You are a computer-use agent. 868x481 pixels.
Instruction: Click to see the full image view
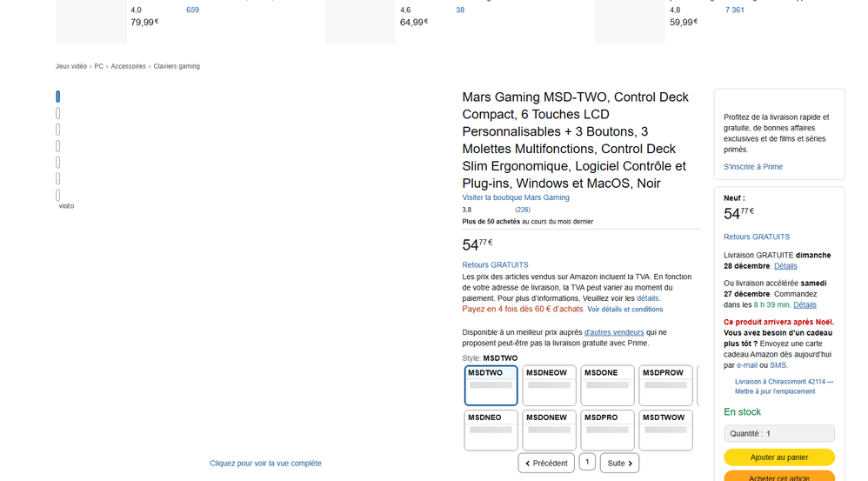tap(265, 464)
